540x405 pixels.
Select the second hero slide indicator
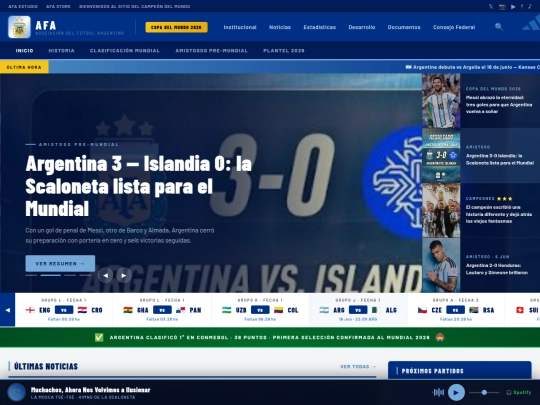tap(50, 275)
